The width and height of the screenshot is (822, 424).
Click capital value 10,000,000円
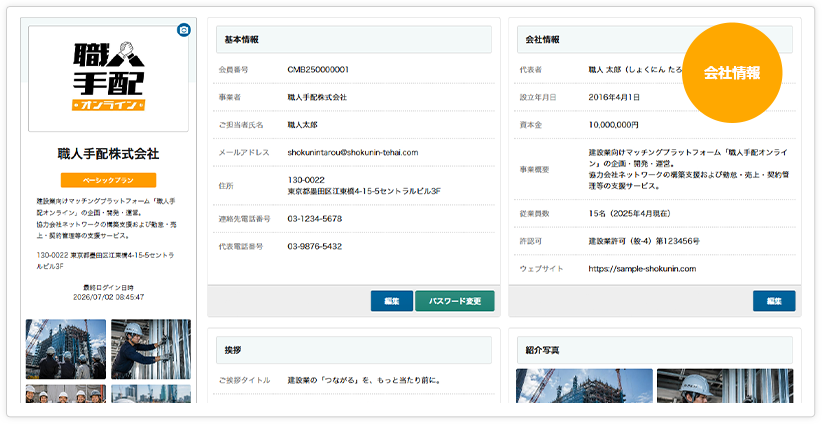pos(613,125)
